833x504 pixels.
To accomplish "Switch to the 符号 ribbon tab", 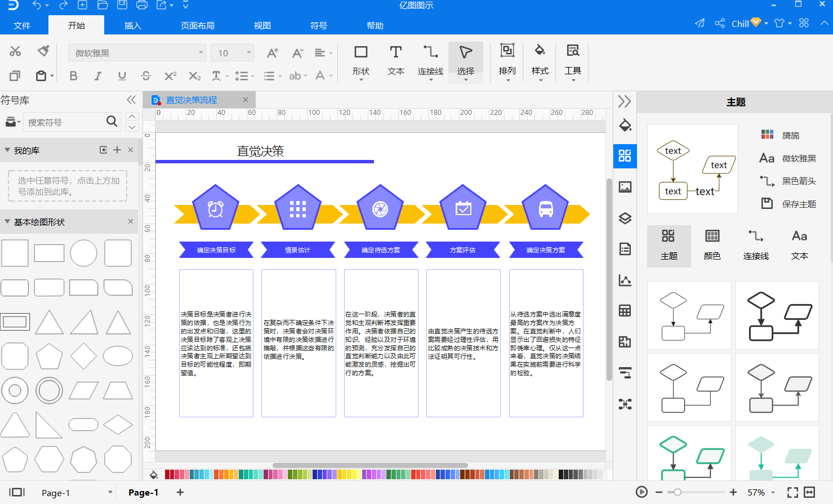I will (318, 25).
